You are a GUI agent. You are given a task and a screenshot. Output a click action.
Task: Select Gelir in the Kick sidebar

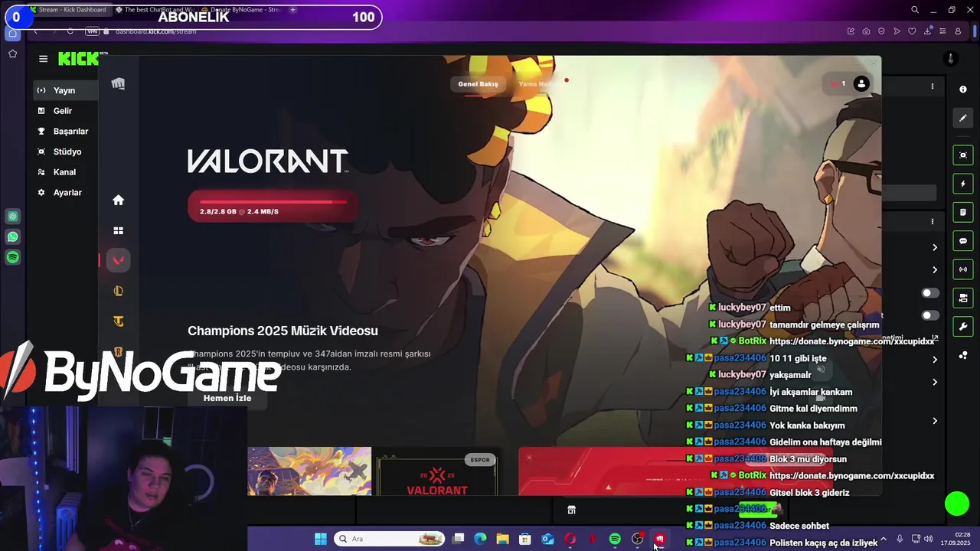tap(63, 111)
